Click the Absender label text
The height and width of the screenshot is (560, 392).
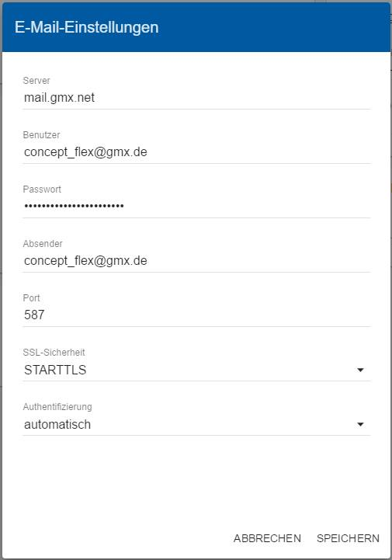(x=43, y=243)
